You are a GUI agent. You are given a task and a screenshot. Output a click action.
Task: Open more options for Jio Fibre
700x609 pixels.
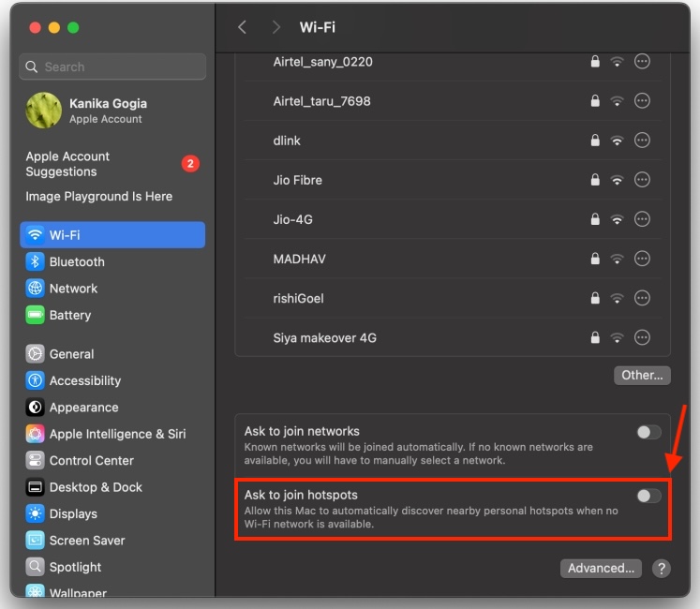point(642,180)
